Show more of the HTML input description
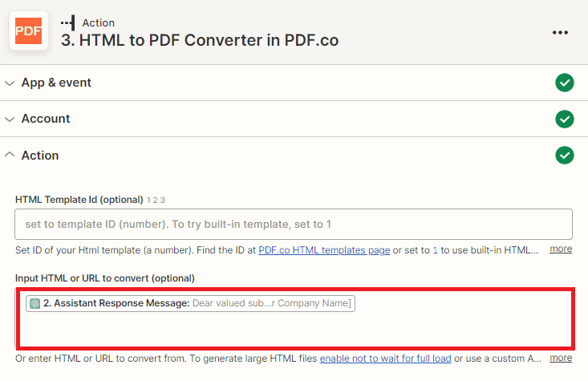The height and width of the screenshot is (381, 588). pos(561,358)
